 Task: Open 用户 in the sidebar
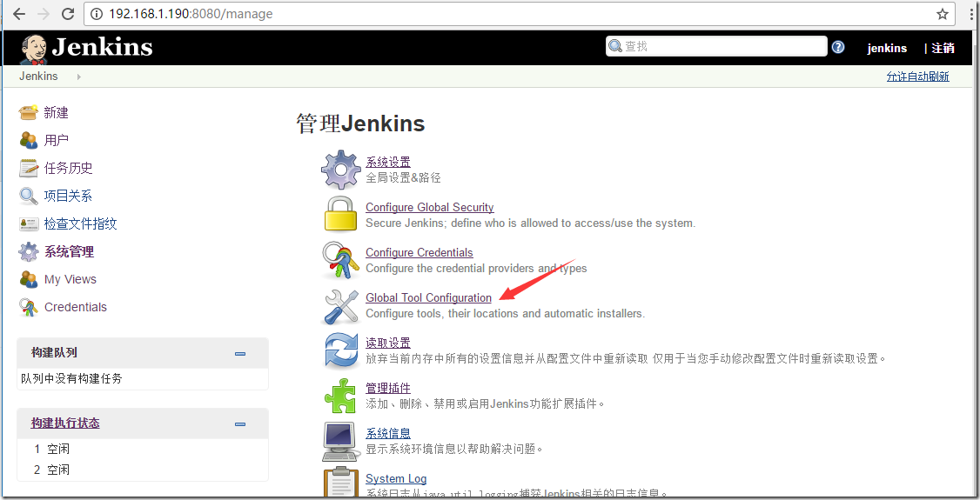click(57, 141)
